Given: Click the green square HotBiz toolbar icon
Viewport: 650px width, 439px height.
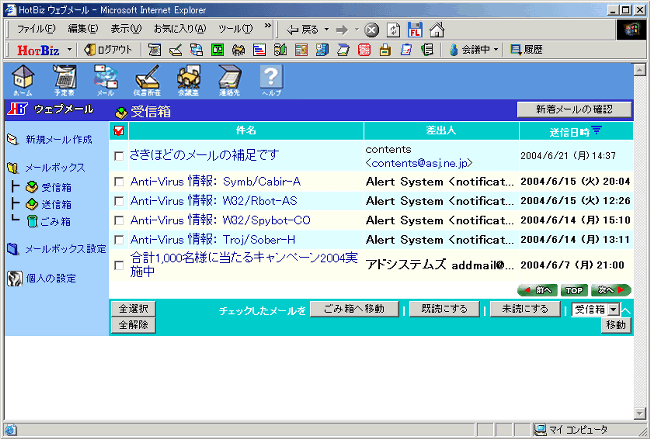Looking at the screenshot, I should pos(217,50).
